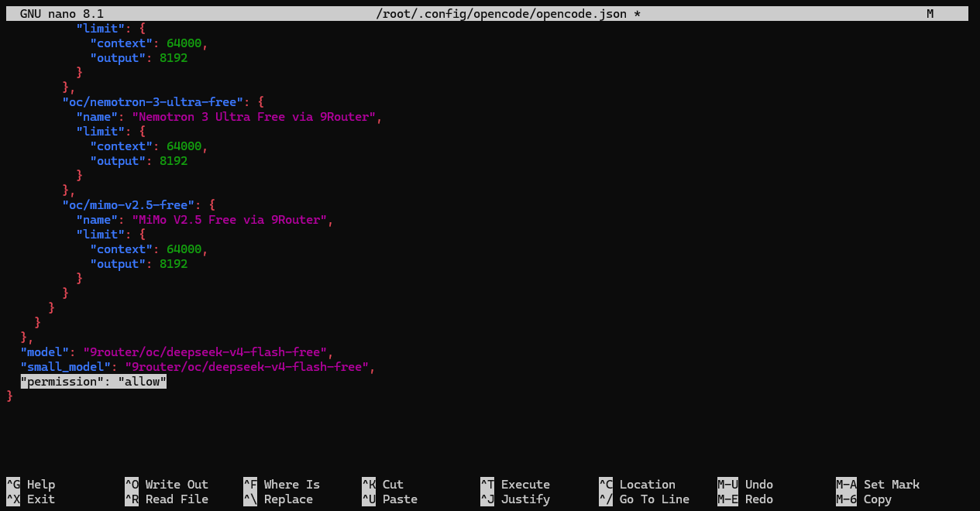Click the 8192 output value under Nemotron
Viewport: 980px width, 511px height.
[174, 161]
